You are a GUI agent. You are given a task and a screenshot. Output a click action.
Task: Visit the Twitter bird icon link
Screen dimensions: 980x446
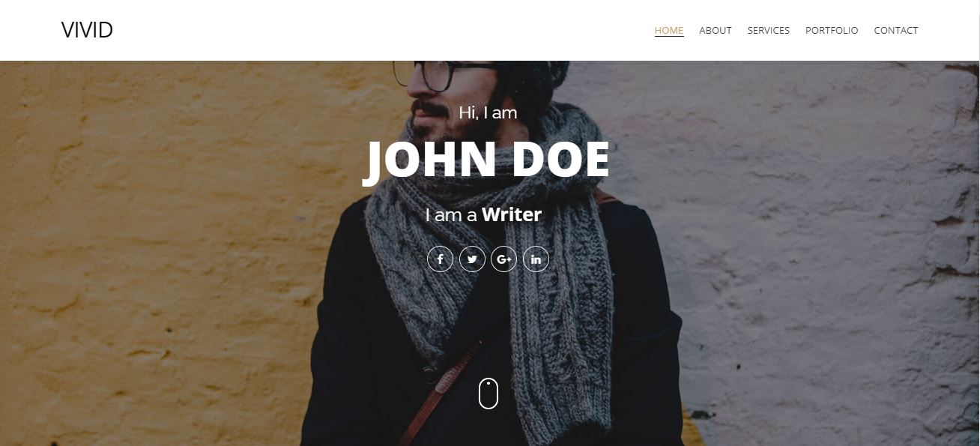pos(472,259)
